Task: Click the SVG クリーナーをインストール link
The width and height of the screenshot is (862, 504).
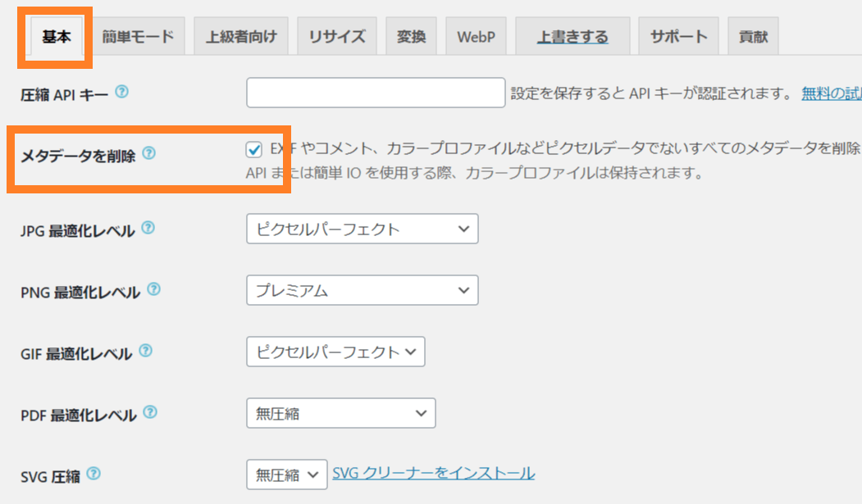Action: [x=434, y=473]
